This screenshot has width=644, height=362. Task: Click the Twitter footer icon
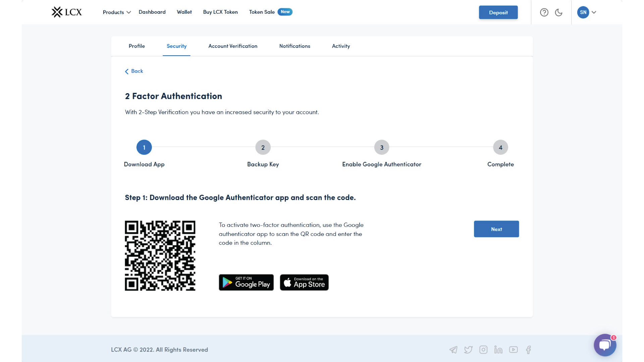point(468,350)
